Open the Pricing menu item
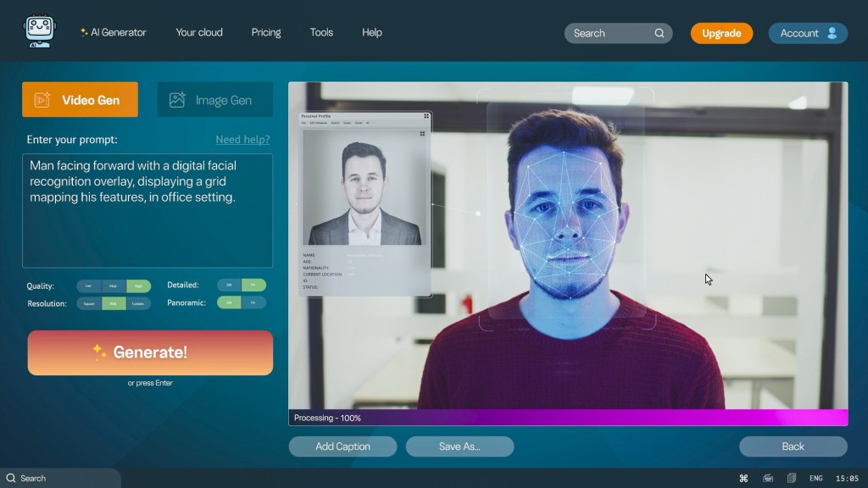This screenshot has width=868, height=488. [265, 32]
